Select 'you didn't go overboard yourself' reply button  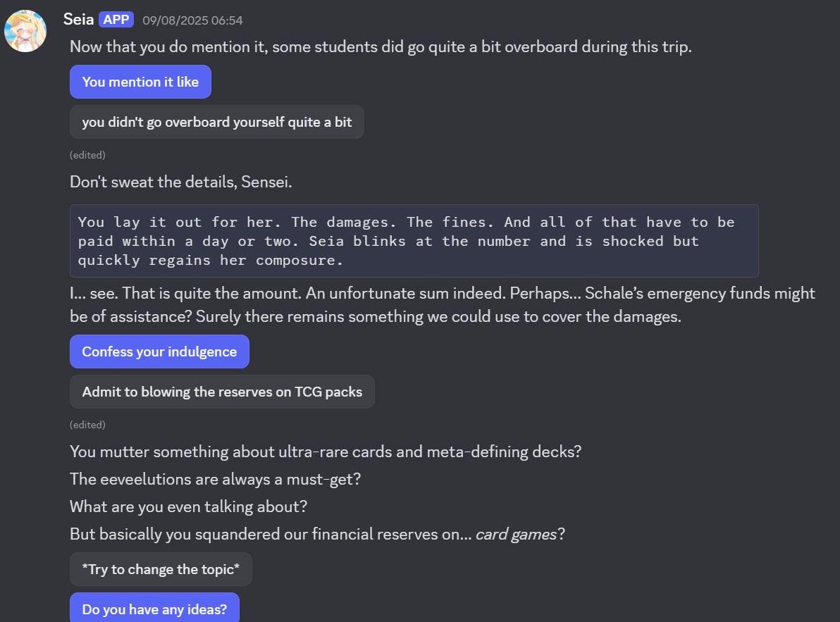(217, 122)
